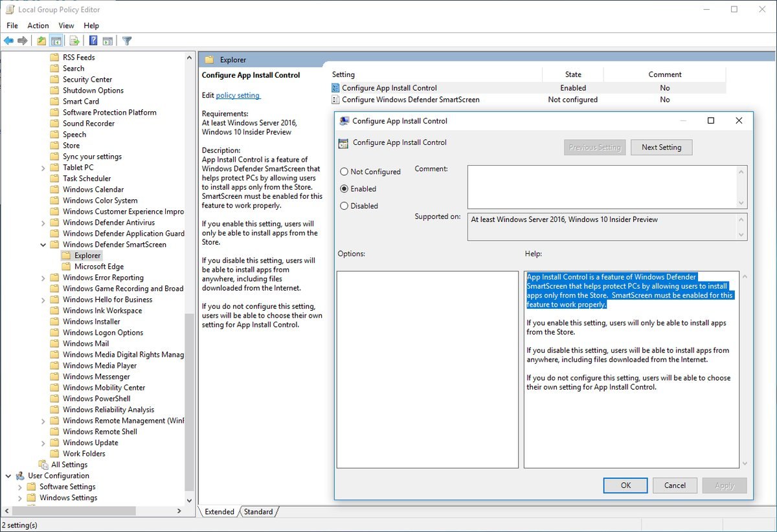Select the Shutdown Options tree item

(93, 91)
